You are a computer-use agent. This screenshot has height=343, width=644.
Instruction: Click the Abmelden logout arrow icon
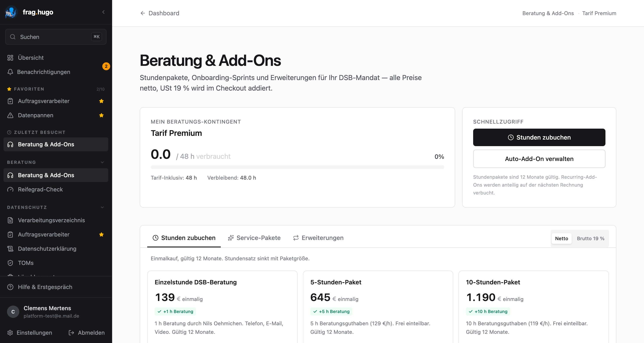(x=71, y=333)
